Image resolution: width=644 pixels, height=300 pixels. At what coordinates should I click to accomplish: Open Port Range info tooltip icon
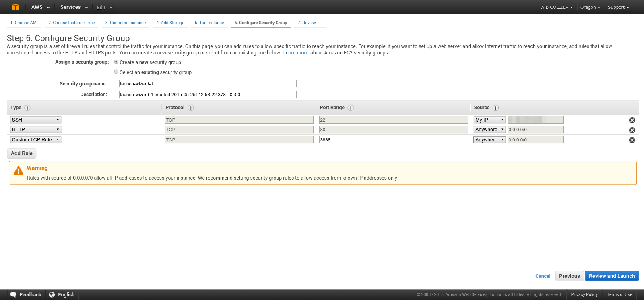pos(351,108)
